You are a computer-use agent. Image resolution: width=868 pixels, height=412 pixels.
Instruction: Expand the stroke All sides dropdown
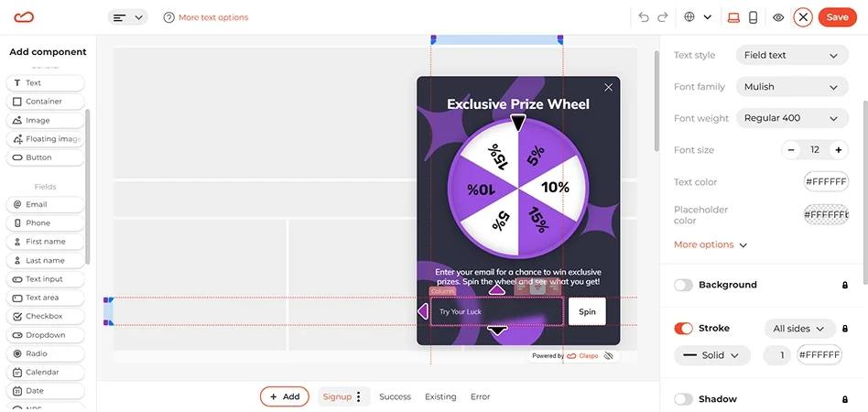tap(798, 328)
